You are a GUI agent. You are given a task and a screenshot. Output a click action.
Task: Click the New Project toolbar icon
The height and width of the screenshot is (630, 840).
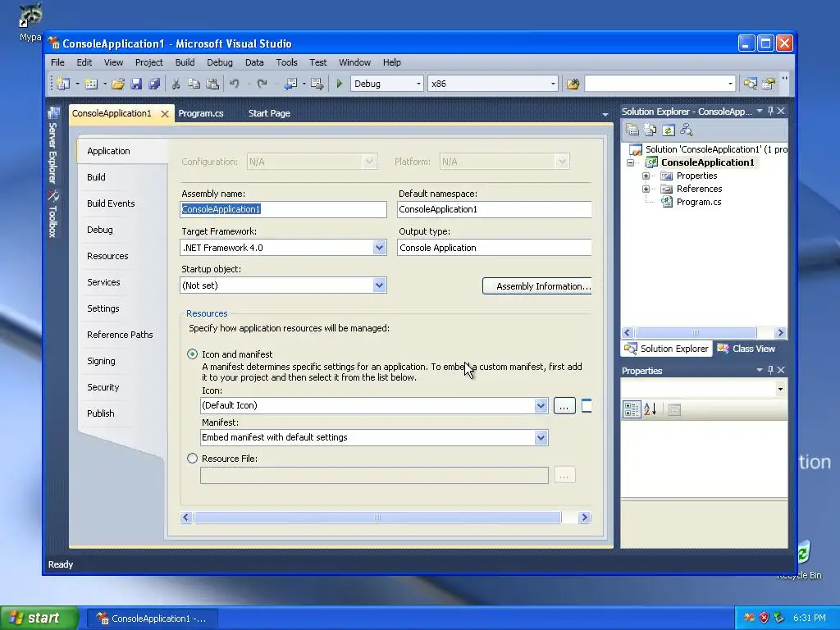64,84
